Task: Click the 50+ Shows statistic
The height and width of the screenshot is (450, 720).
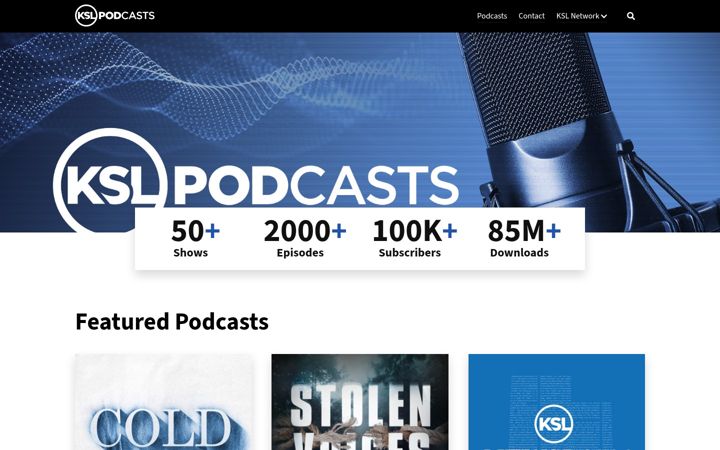Action: 194,238
